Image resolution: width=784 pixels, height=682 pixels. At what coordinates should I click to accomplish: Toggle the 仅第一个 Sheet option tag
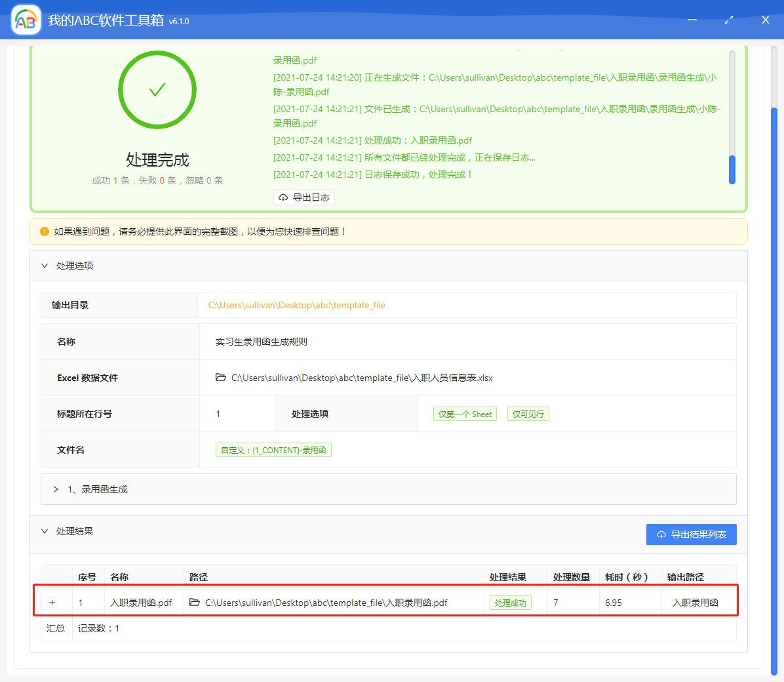465,413
